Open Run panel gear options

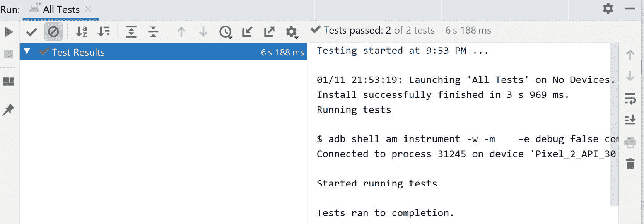click(608, 9)
